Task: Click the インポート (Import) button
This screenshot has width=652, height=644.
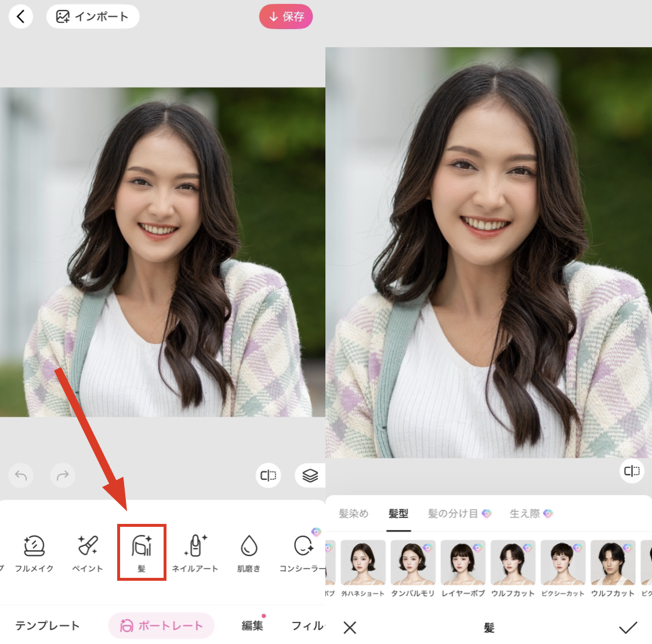Action: 92,16
